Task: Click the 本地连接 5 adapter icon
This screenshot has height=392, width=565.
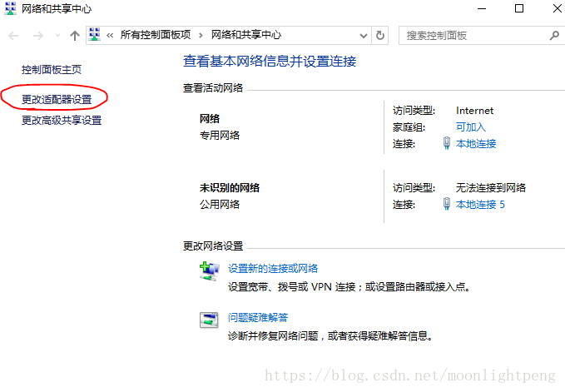Action: tap(447, 204)
